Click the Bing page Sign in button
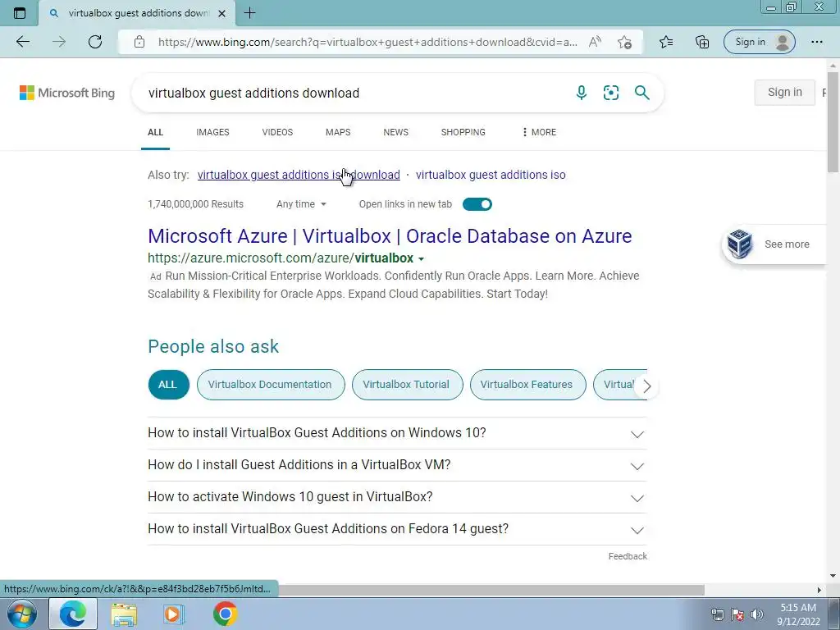This screenshot has width=840, height=630. click(x=785, y=92)
